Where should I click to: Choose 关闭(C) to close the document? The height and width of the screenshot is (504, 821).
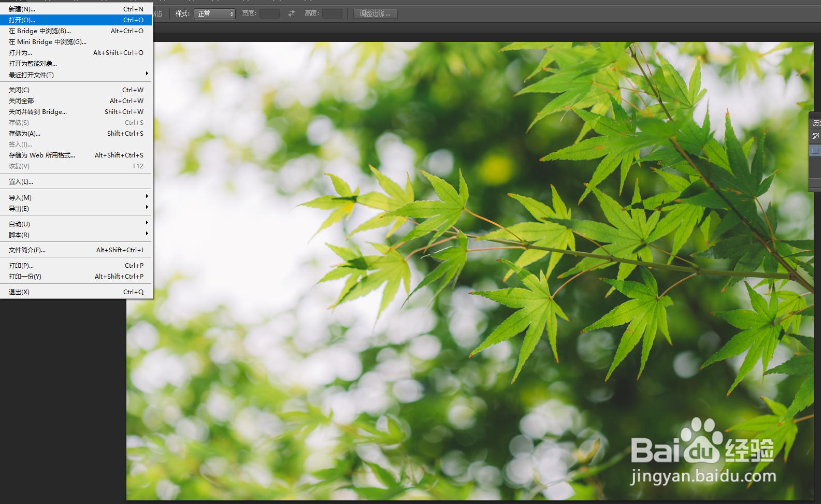(x=76, y=90)
